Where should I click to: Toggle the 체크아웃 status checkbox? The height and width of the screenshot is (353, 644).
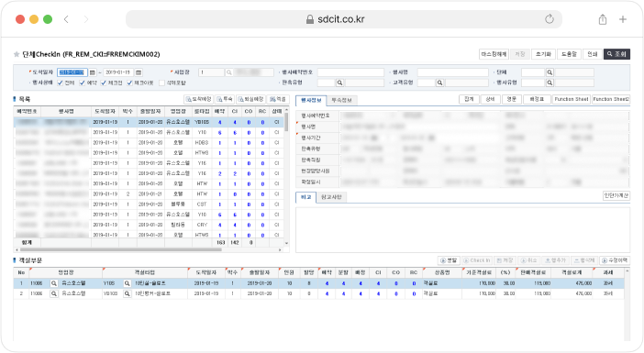click(129, 83)
